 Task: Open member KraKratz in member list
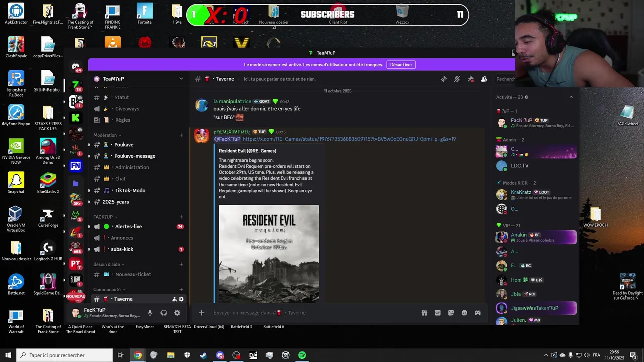tap(536, 194)
